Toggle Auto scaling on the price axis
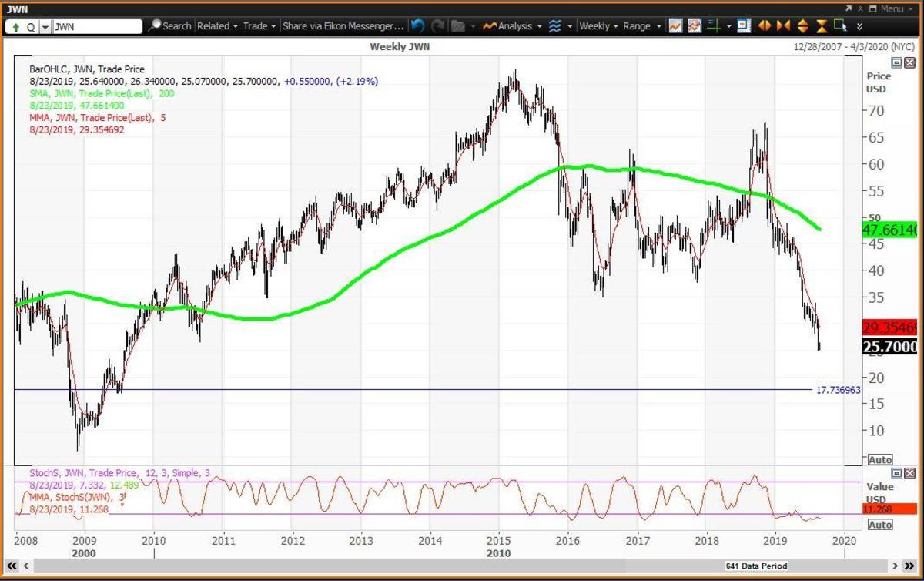 click(880, 460)
